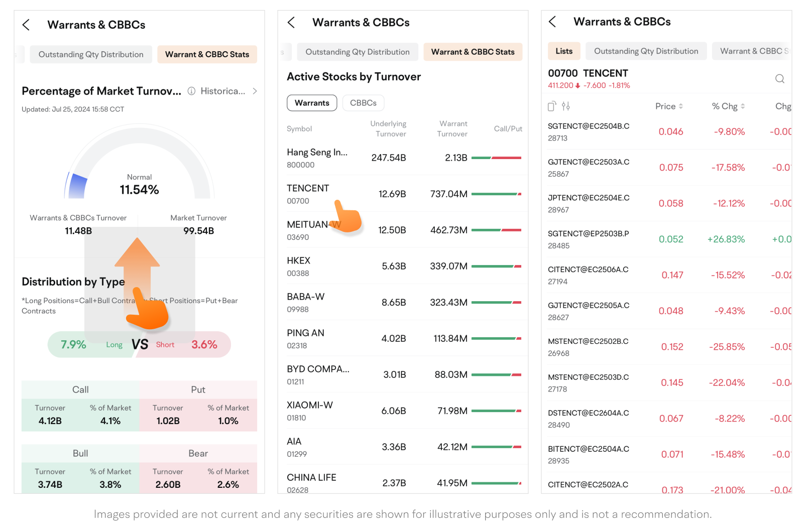
Task: Sort list by Price column
Action: click(669, 106)
